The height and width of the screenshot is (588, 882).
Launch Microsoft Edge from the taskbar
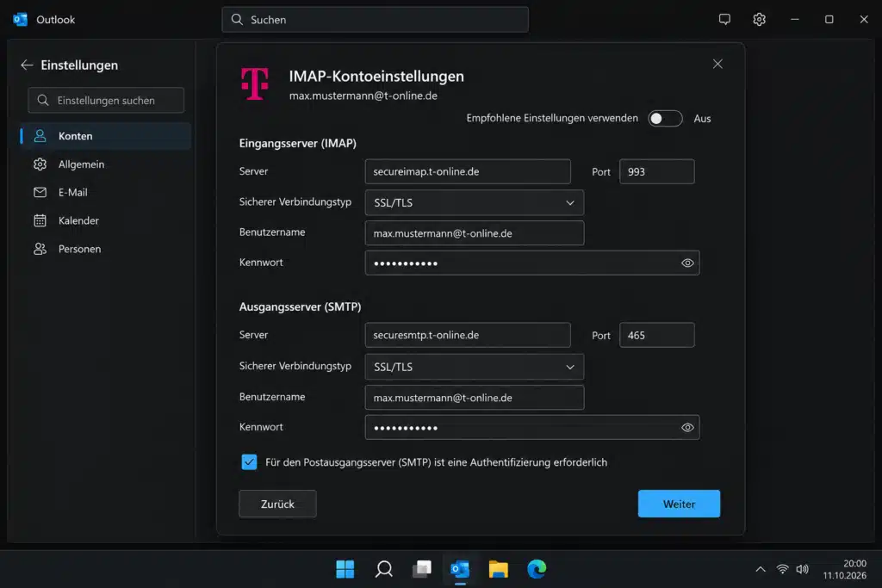537,569
